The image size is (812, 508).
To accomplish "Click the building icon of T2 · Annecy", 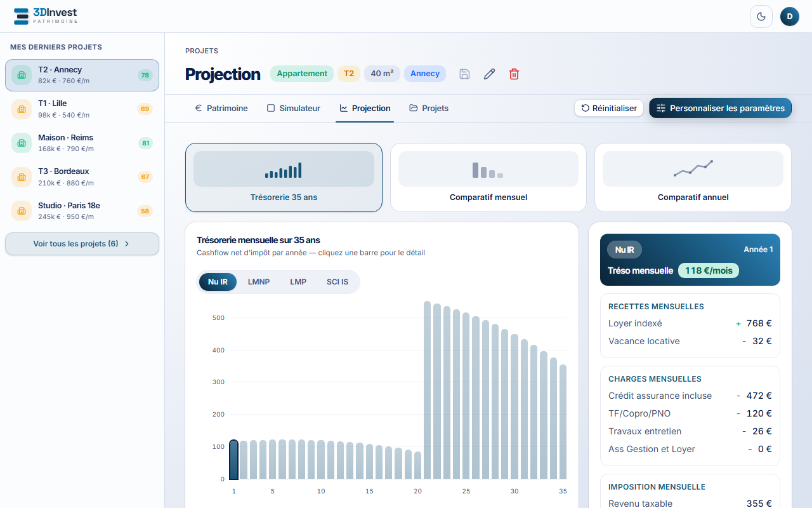I will coord(22,75).
